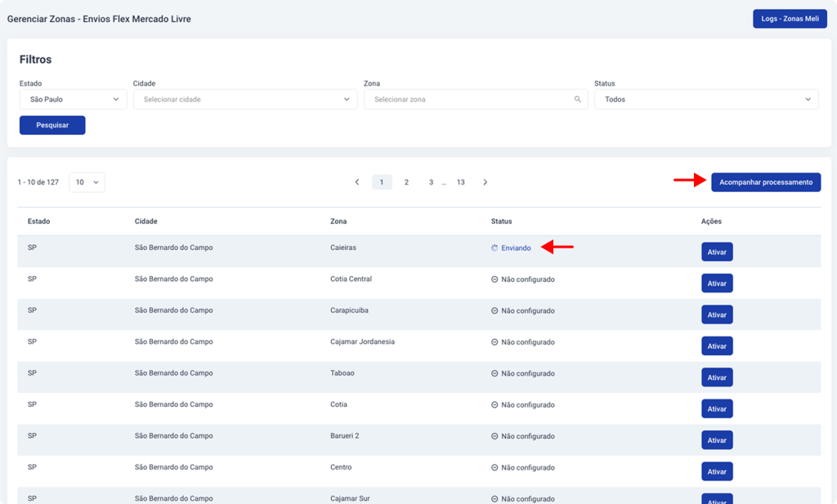This screenshot has height=504, width=837.
Task: Click the Filtros heading
Action: coord(36,59)
